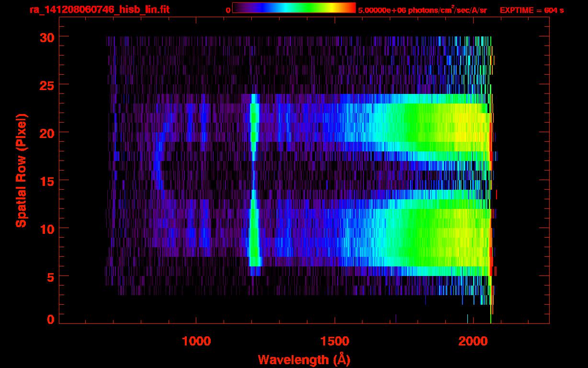
Task: Click the filename ra_141208060746_hisb_lin.fit title
Action: coord(99,10)
